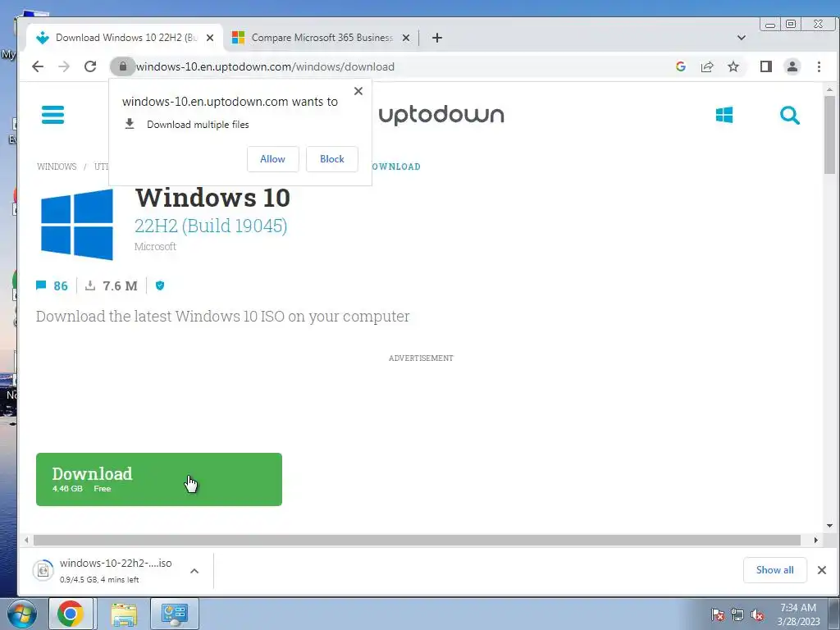This screenshot has width=840, height=630.
Task: Open File Explorer from taskbar
Action: (123, 614)
